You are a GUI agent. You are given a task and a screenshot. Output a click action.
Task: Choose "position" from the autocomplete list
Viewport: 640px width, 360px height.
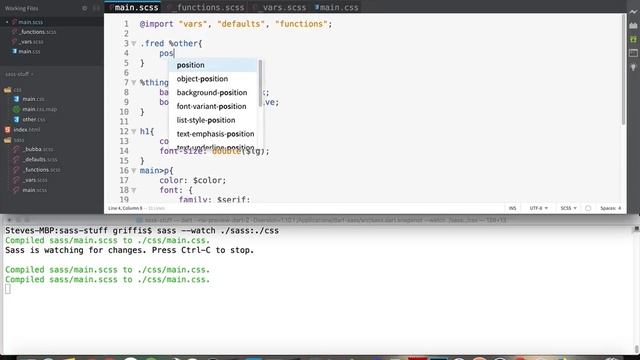point(213,65)
